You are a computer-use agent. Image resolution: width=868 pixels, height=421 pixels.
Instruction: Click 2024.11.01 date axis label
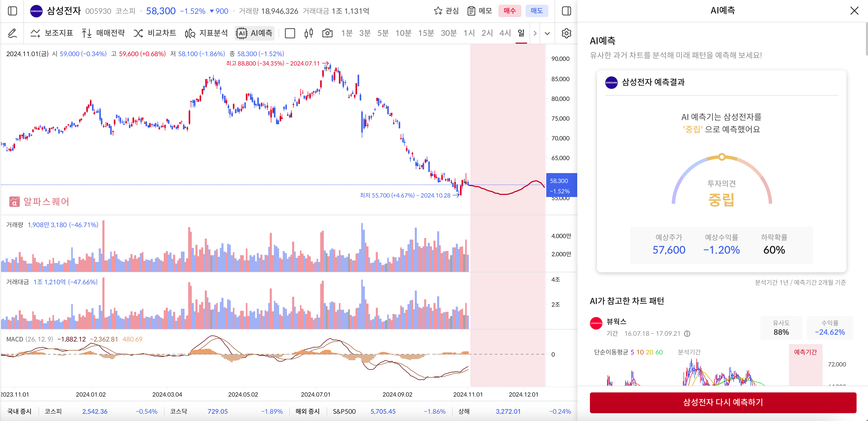(x=468, y=394)
